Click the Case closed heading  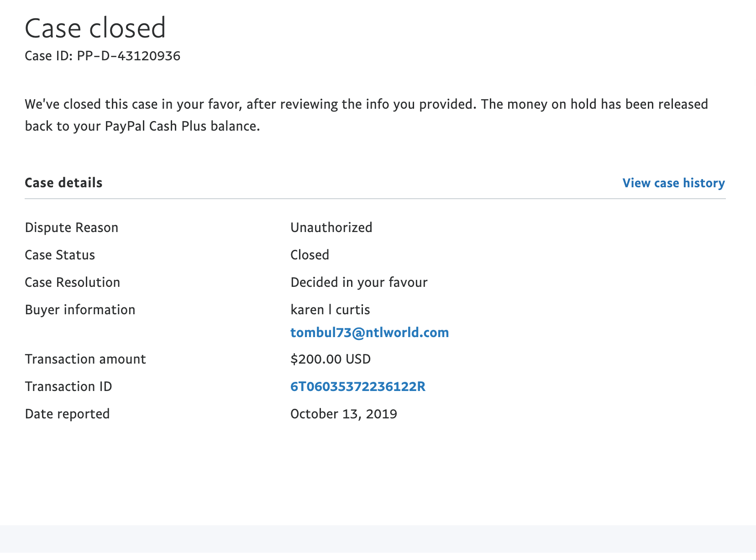95,28
